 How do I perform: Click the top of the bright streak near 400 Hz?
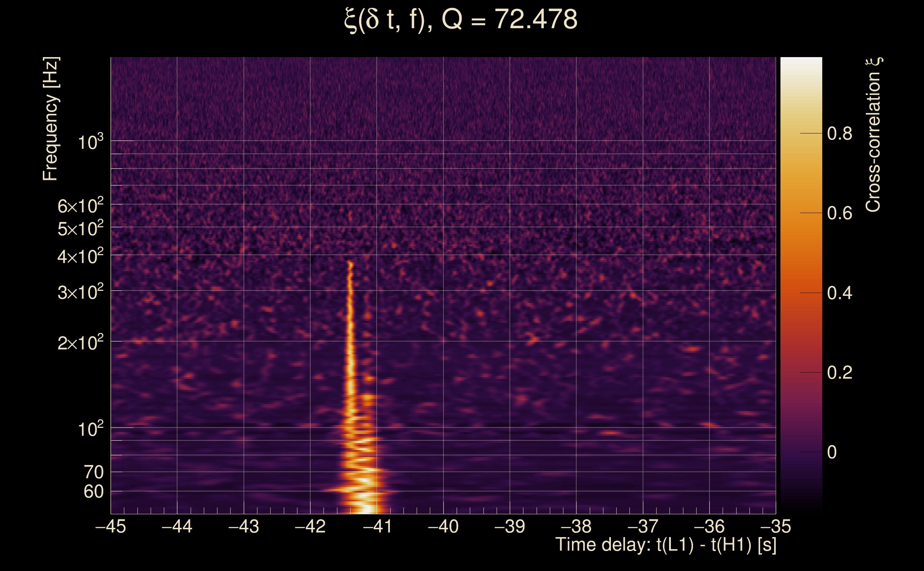coord(351,263)
